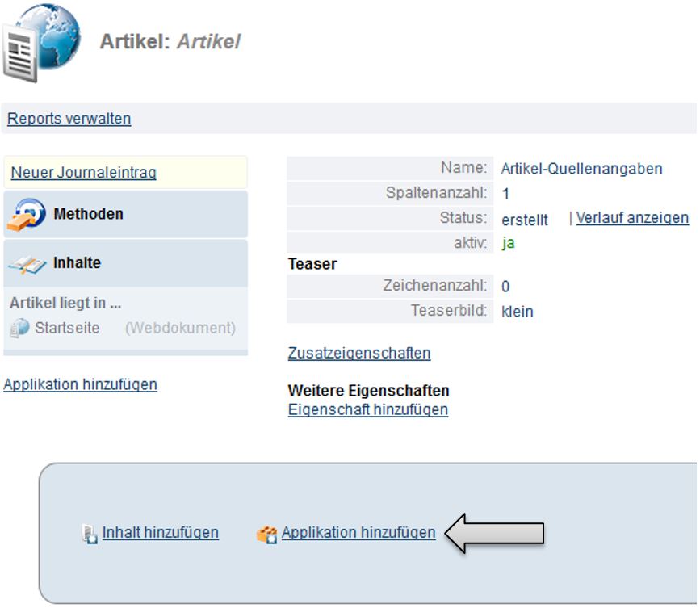
Task: Create a Neuer Journaleintrag
Action: [83, 173]
